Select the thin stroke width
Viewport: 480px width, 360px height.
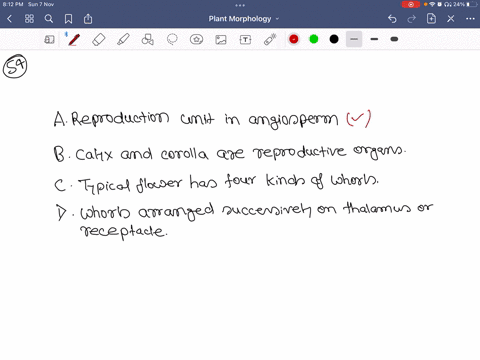click(x=354, y=39)
